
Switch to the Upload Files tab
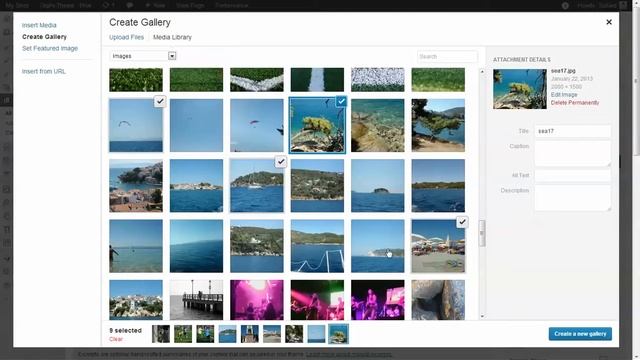click(127, 37)
